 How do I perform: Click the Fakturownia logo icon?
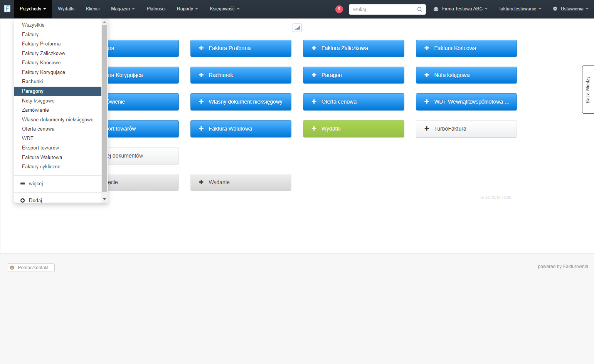pos(7,8)
